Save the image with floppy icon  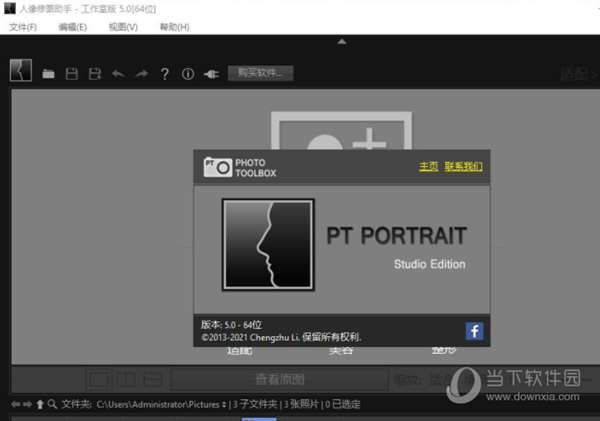point(72,73)
